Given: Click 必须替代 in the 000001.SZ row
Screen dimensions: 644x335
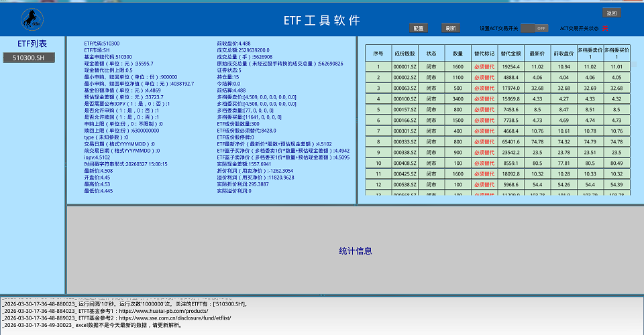Looking at the screenshot, I should pyautogui.click(x=484, y=67).
